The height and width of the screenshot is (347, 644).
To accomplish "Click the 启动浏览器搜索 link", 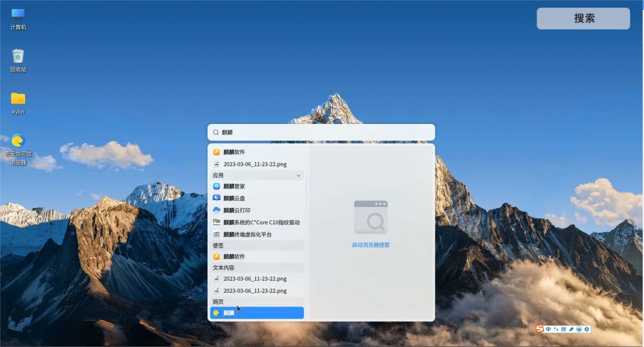I will tap(371, 245).
